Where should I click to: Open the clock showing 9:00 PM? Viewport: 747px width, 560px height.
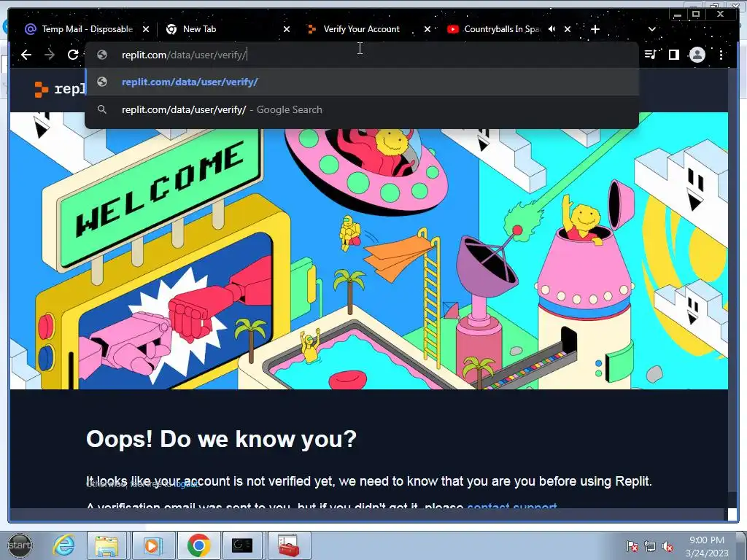click(x=707, y=546)
